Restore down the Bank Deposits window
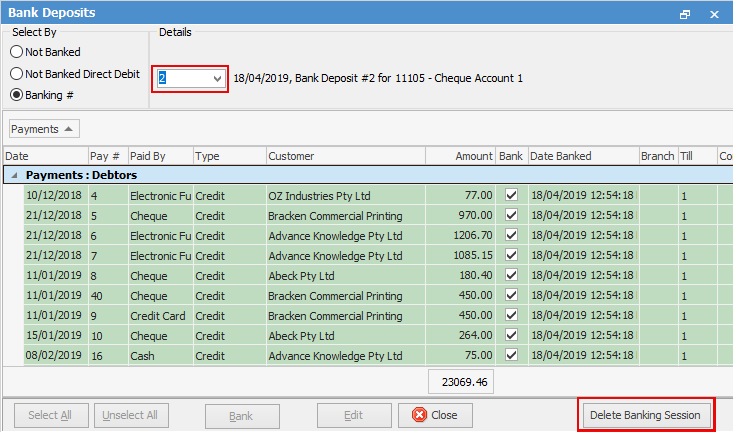 pos(685,14)
